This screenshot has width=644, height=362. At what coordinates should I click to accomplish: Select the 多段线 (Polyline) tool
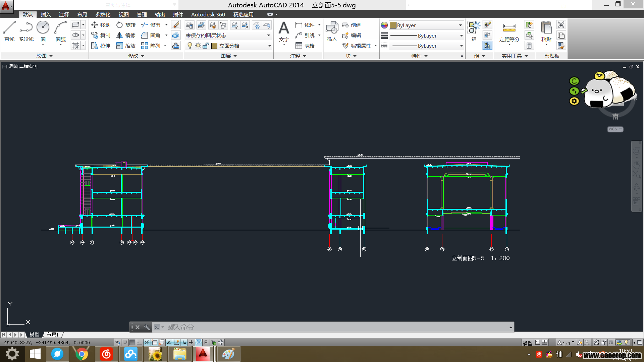click(x=26, y=31)
